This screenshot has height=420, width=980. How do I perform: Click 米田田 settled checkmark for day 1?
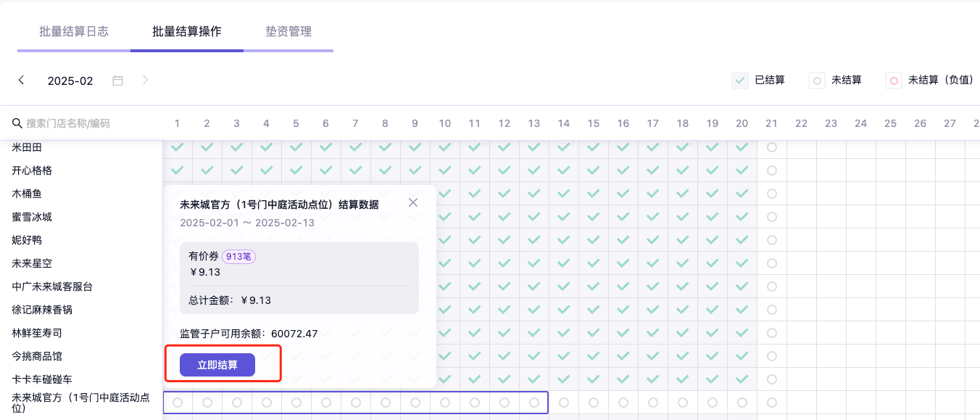coord(178,147)
